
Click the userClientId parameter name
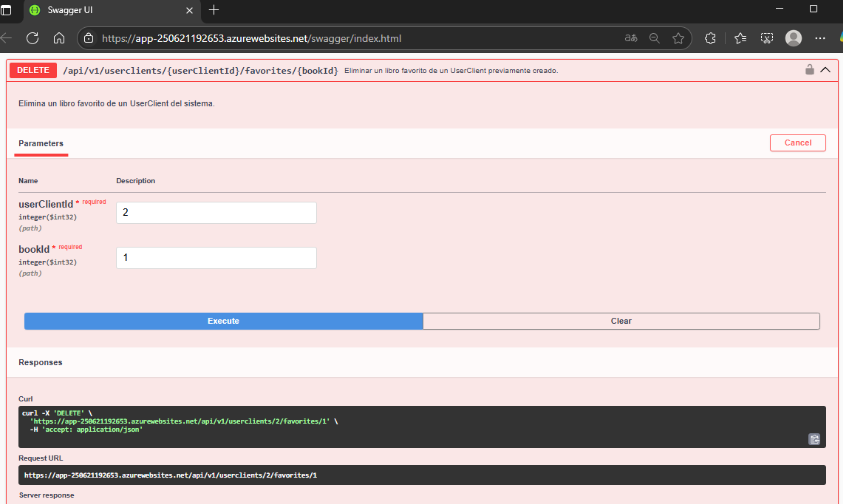click(x=46, y=204)
